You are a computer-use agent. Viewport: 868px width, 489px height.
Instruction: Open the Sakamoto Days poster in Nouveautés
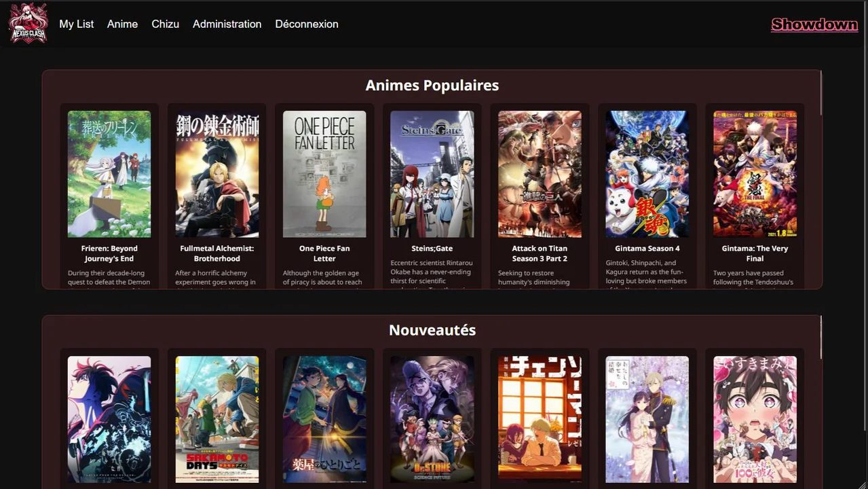[217, 419]
